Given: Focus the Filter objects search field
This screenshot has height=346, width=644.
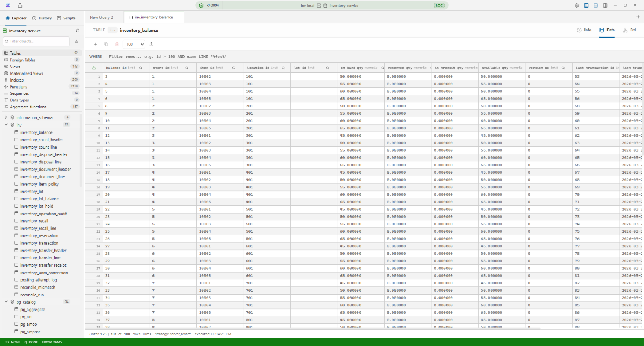Looking at the screenshot, I should click(x=36, y=41).
